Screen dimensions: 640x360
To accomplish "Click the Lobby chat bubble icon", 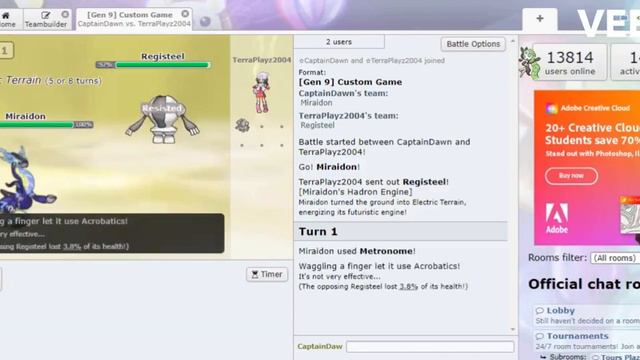I will (x=540, y=311).
